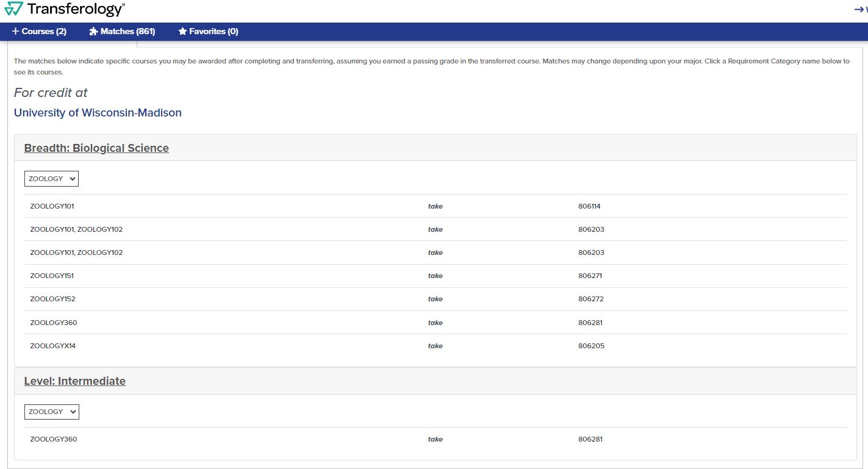Click the plus icon beside Courses
868x469 pixels.
pos(15,31)
